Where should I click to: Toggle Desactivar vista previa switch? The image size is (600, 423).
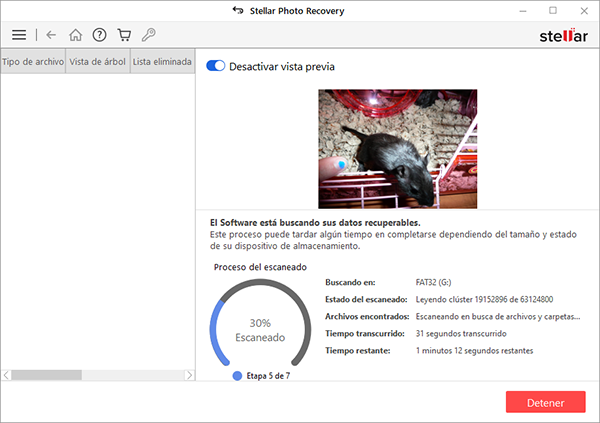[215, 66]
